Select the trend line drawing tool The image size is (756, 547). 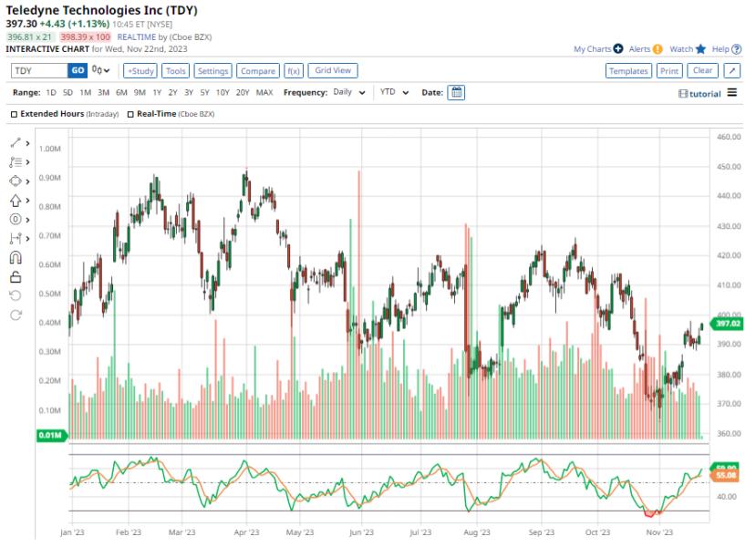pyautogui.click(x=16, y=142)
